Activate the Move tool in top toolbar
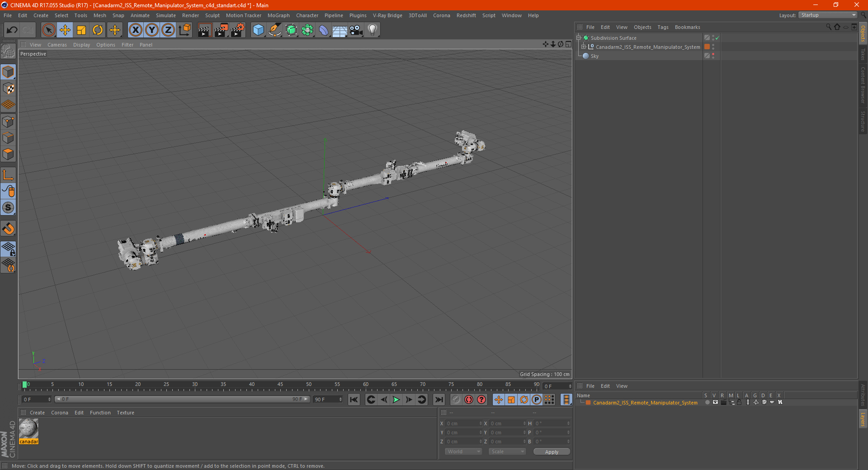The height and width of the screenshot is (470, 868). point(65,30)
